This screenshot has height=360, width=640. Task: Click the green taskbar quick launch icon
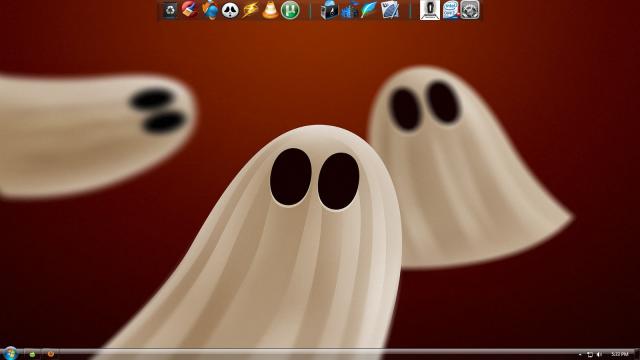click(32, 355)
